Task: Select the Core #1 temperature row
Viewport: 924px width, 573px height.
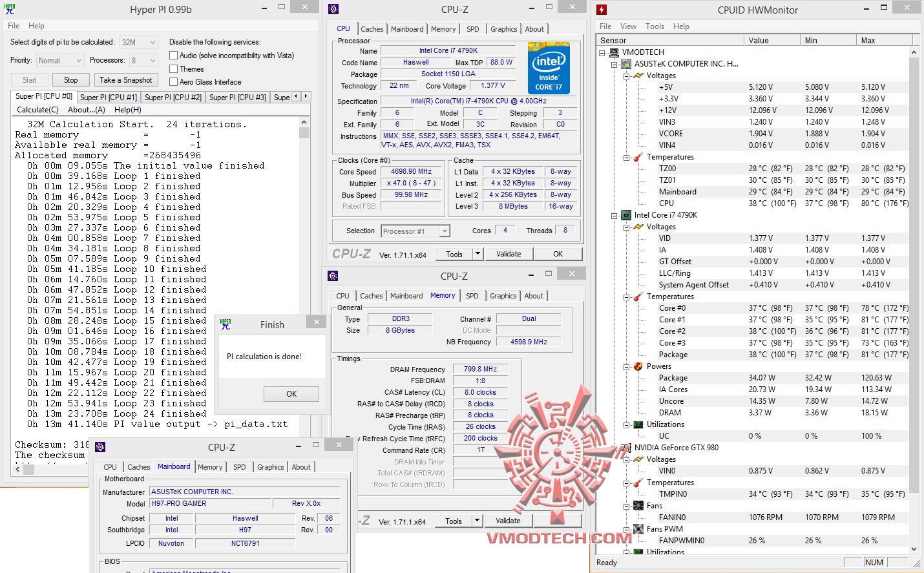Action: click(x=783, y=320)
